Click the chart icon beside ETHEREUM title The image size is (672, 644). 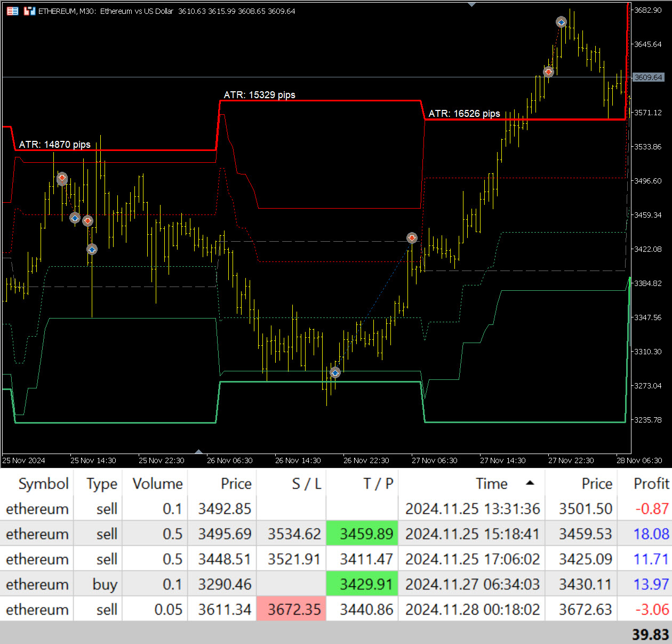coord(29,11)
